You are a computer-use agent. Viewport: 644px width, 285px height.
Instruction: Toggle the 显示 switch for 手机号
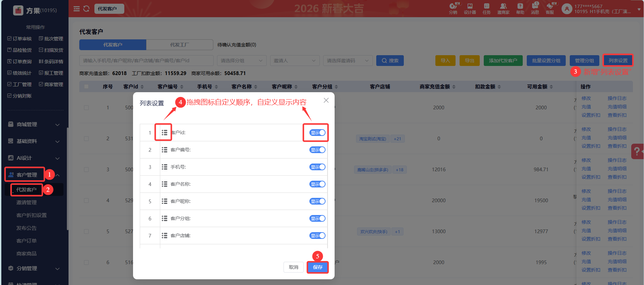[x=317, y=167]
